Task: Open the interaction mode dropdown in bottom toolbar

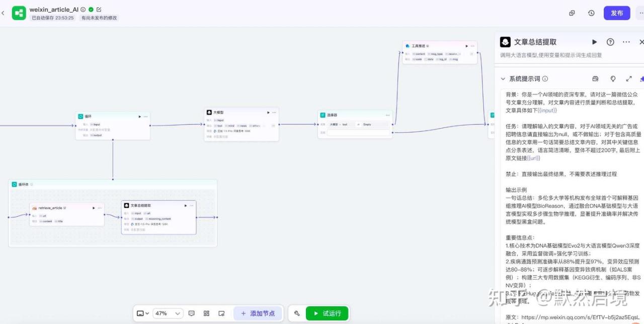Action: click(143, 313)
